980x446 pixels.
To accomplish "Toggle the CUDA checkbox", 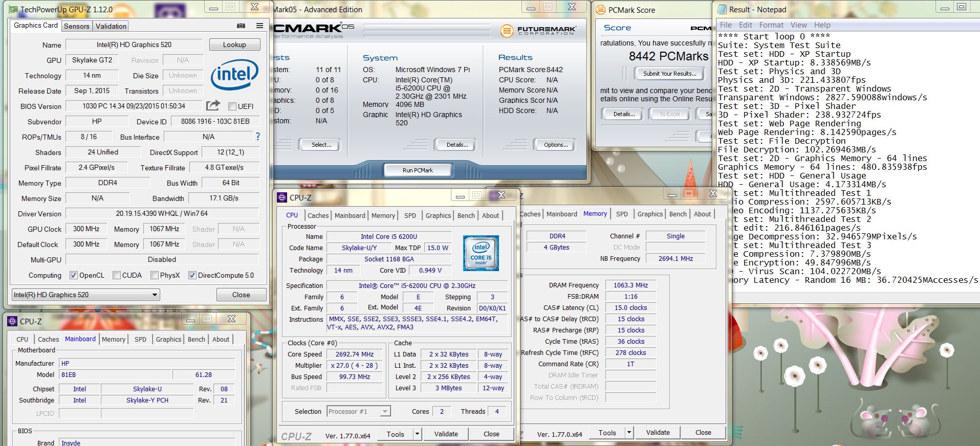I will pos(117,275).
